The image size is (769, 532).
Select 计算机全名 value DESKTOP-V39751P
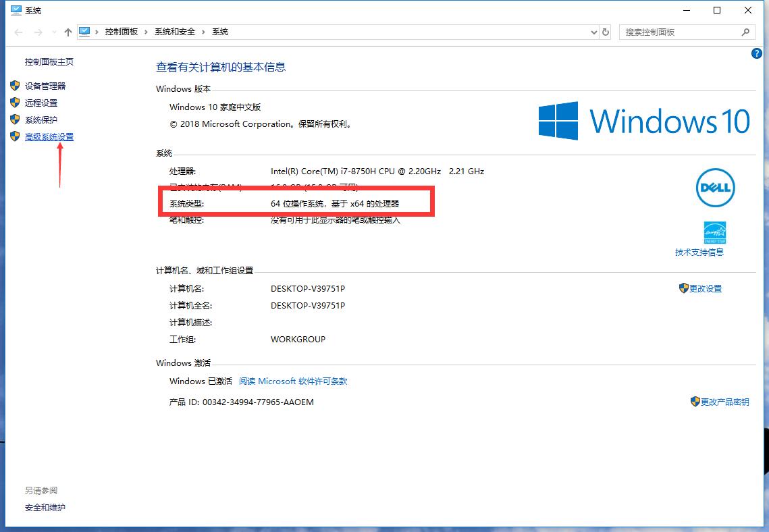pos(308,305)
